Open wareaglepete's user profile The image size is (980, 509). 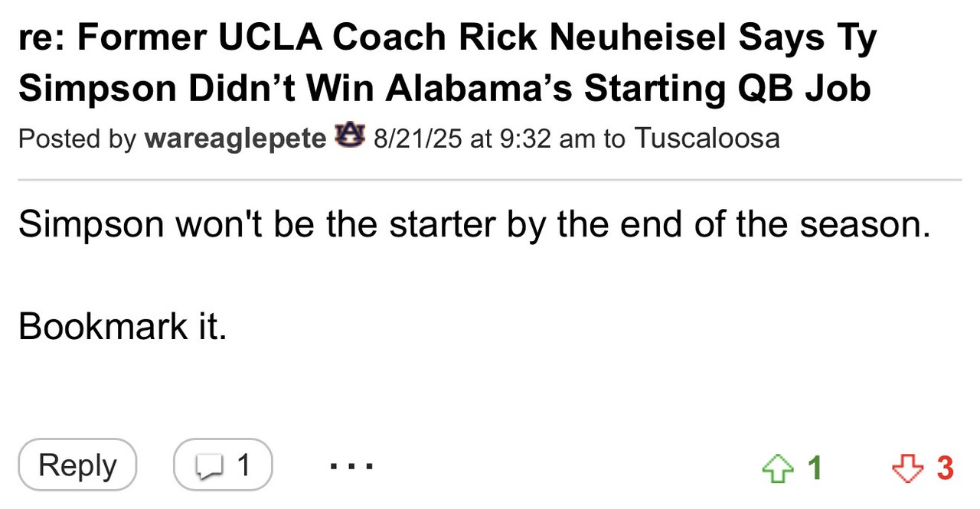click(234, 139)
